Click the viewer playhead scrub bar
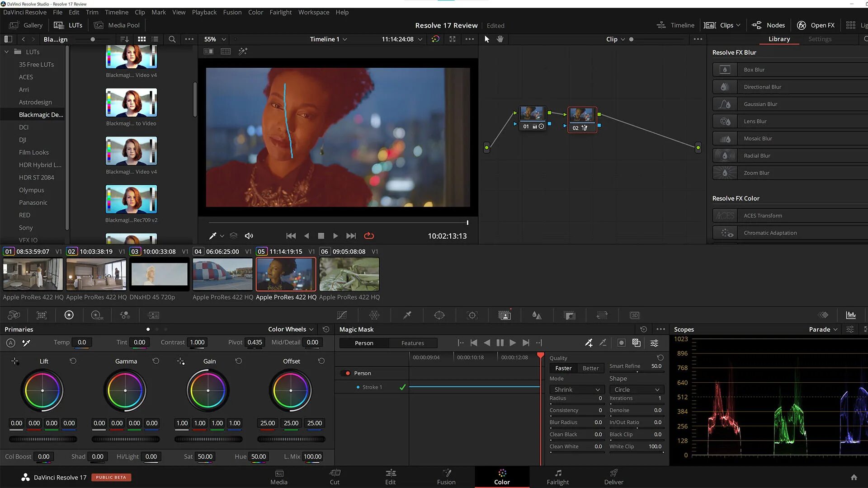Screen dimensions: 868x488 [x=338, y=223]
